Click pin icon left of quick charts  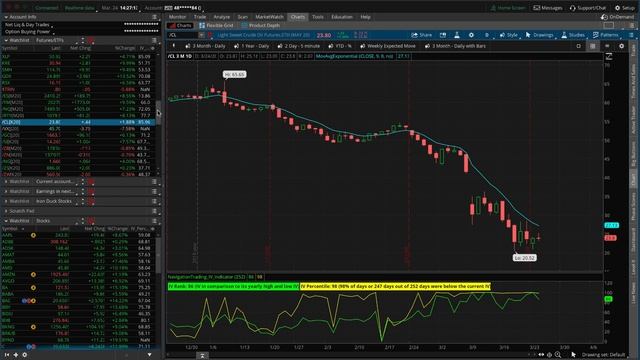[173, 46]
